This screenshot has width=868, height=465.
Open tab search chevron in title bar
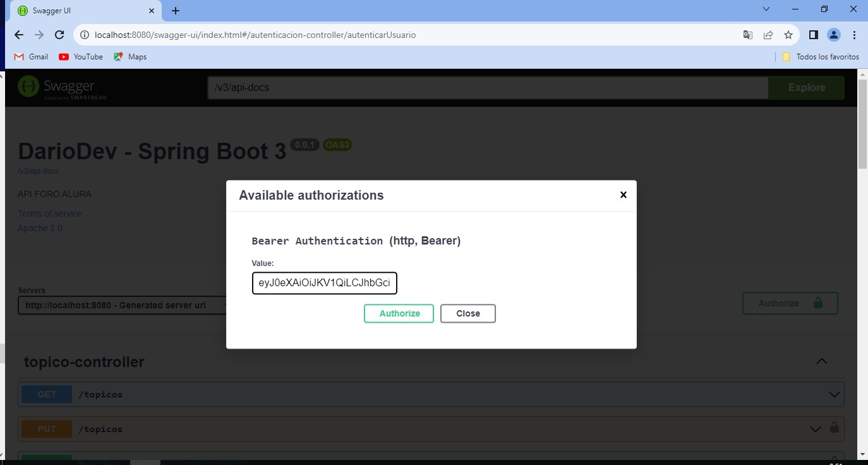766,9
